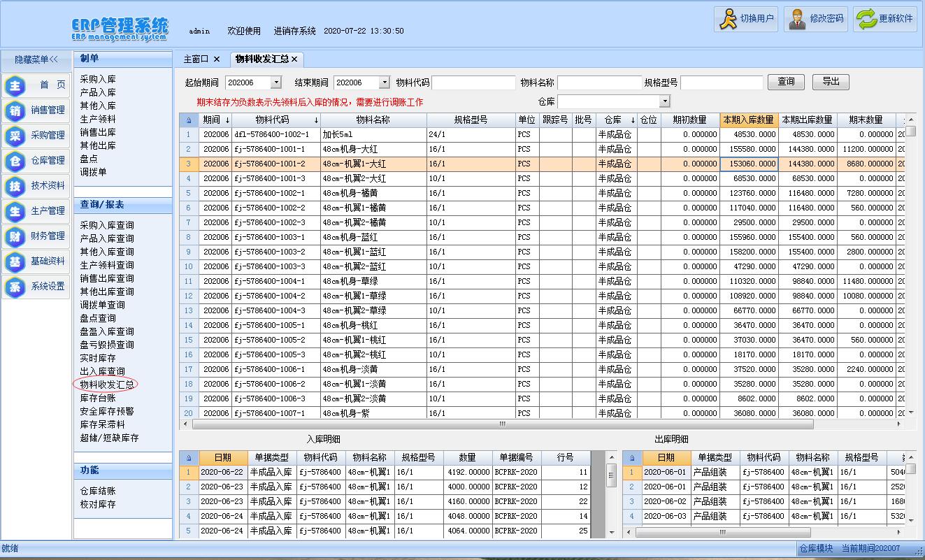The image size is (925, 560).
Task: Open the 销售管理 sales management module
Action: click(36, 110)
